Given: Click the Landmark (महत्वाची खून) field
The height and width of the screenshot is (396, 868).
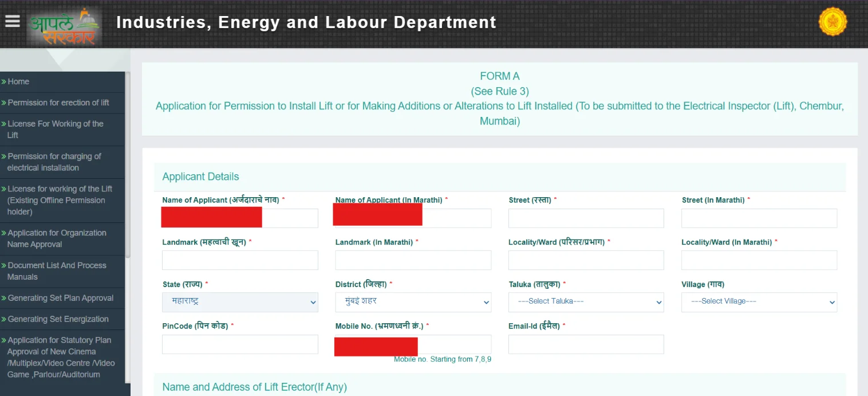Looking at the screenshot, I should [240, 260].
